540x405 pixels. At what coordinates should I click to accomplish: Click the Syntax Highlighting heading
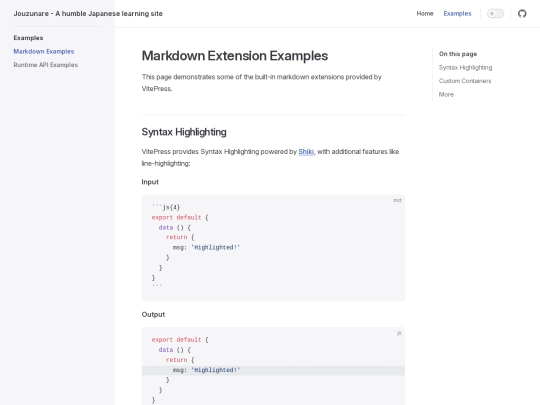click(x=184, y=132)
